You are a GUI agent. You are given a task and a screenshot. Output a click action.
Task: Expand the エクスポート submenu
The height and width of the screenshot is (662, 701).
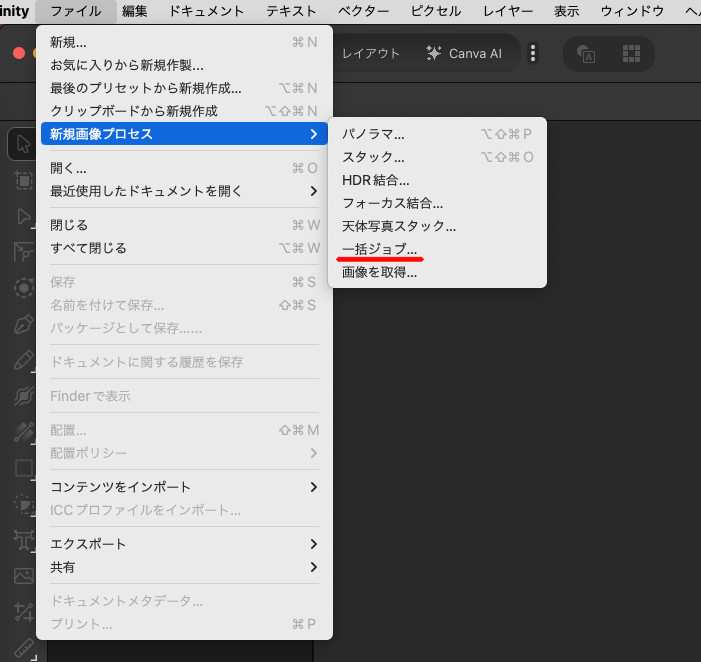coord(184,544)
